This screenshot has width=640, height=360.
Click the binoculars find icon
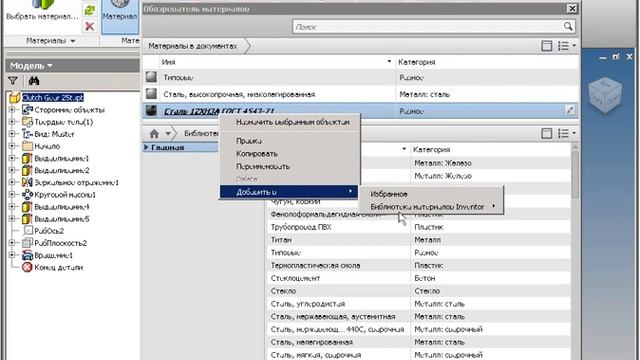[x=33, y=81]
